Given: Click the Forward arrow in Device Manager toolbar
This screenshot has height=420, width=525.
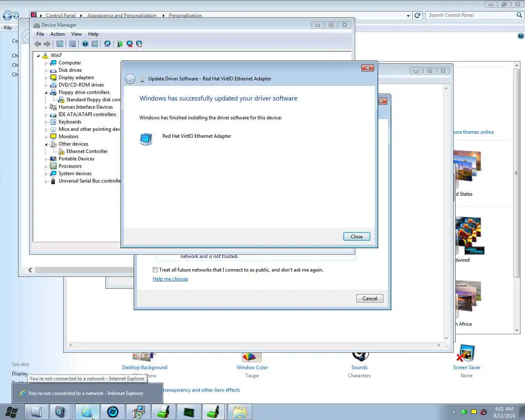Looking at the screenshot, I should [47, 44].
